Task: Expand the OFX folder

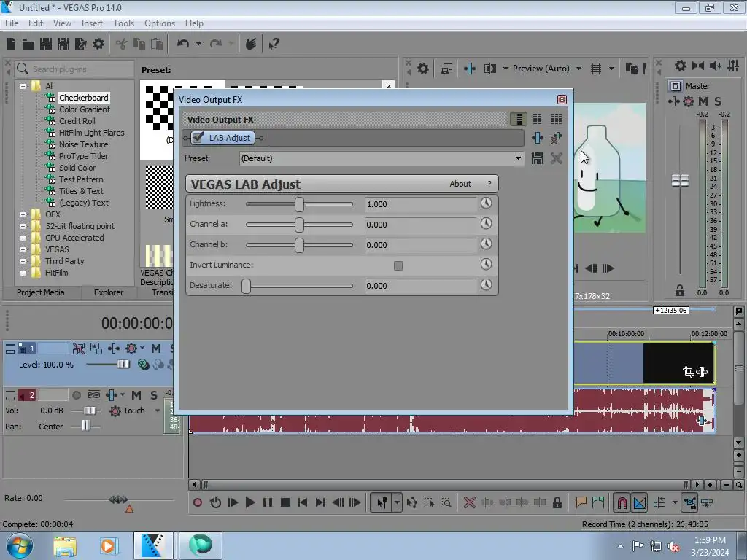Action: [x=23, y=215]
